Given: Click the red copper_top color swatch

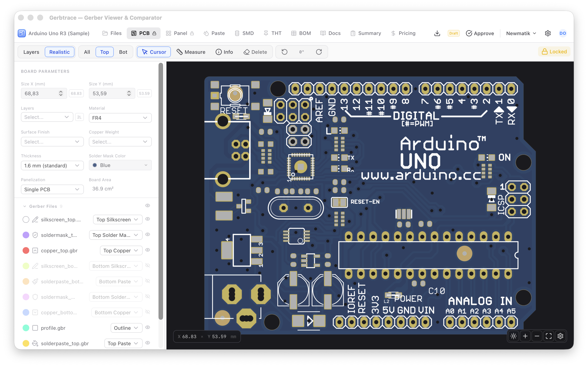Looking at the screenshot, I should pos(26,250).
